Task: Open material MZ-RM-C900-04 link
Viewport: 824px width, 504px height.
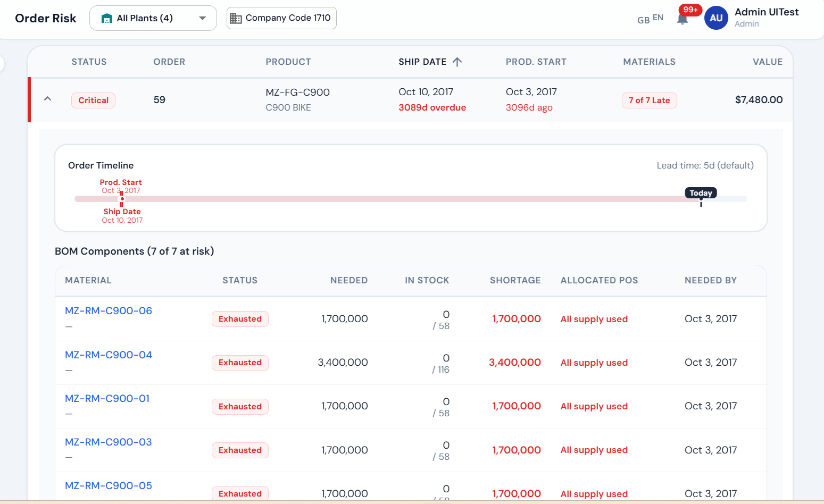Action: (x=109, y=355)
